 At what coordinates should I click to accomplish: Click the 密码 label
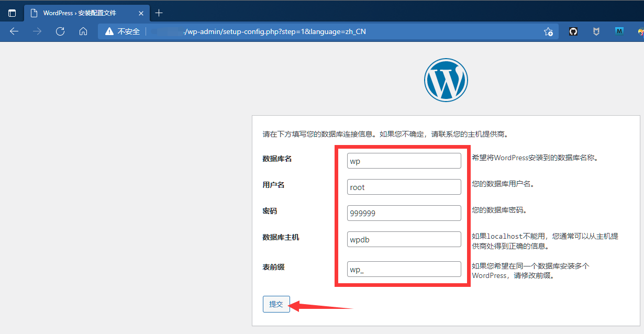[270, 211]
